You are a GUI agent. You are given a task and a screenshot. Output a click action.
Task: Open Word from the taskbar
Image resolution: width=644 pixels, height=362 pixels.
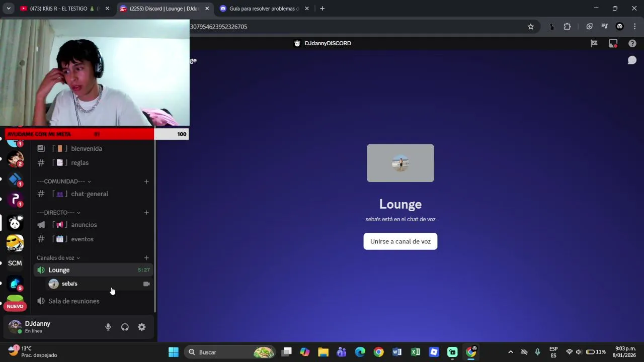(x=397, y=352)
